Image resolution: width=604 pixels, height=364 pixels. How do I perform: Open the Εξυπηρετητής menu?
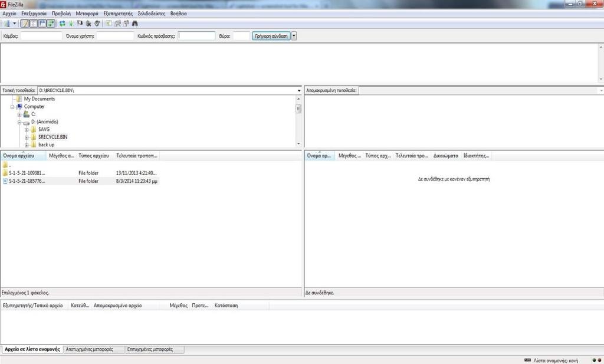pyautogui.click(x=118, y=14)
